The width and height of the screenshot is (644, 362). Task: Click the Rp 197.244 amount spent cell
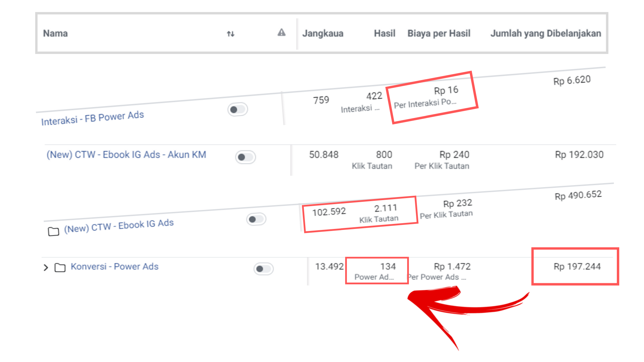(x=577, y=267)
